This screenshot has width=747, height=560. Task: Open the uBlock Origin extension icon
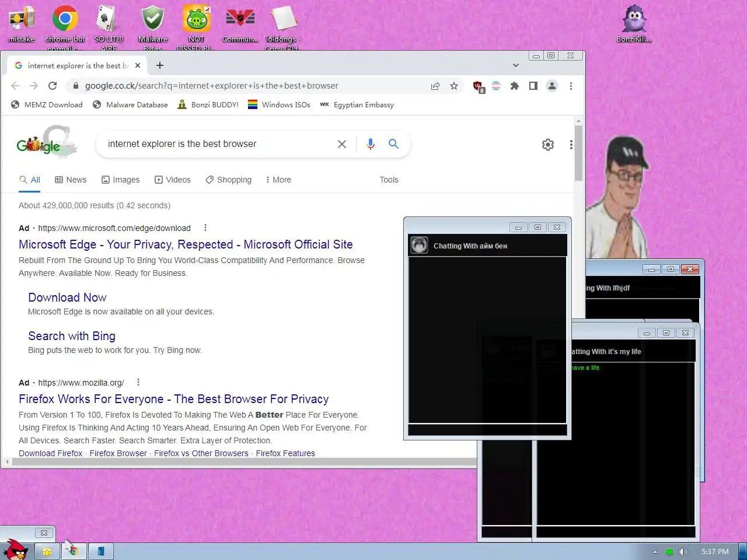[x=478, y=86]
